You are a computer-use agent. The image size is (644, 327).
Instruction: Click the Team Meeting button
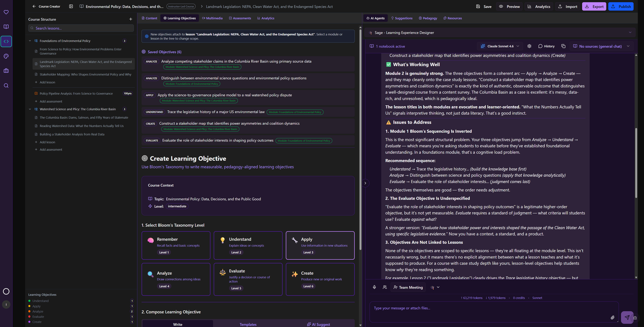point(408,287)
